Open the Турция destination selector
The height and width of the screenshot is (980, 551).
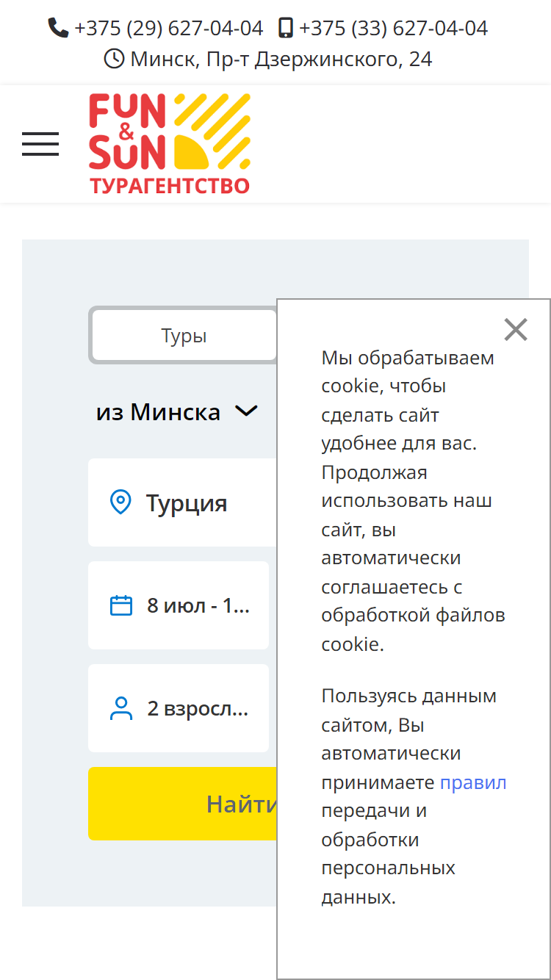(x=182, y=502)
